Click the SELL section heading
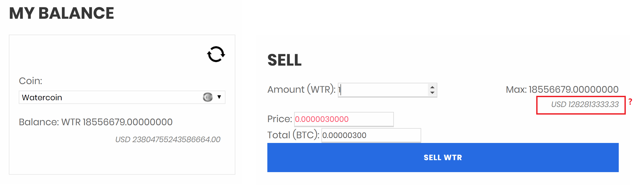 pos(285,60)
